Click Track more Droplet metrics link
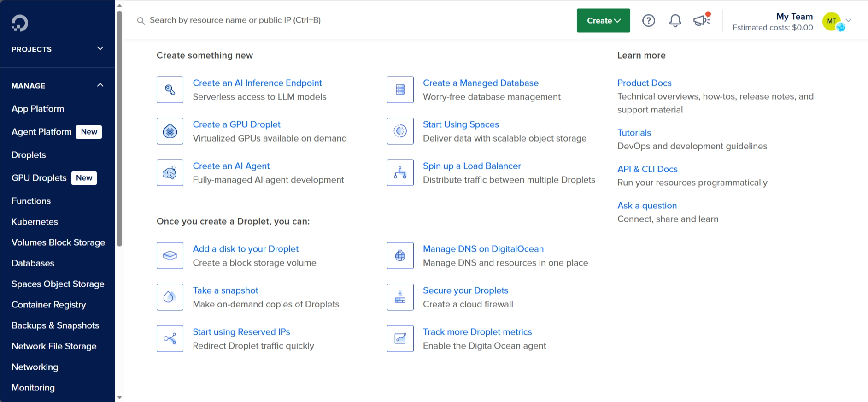Viewport: 868px width, 402px height. coord(477,332)
